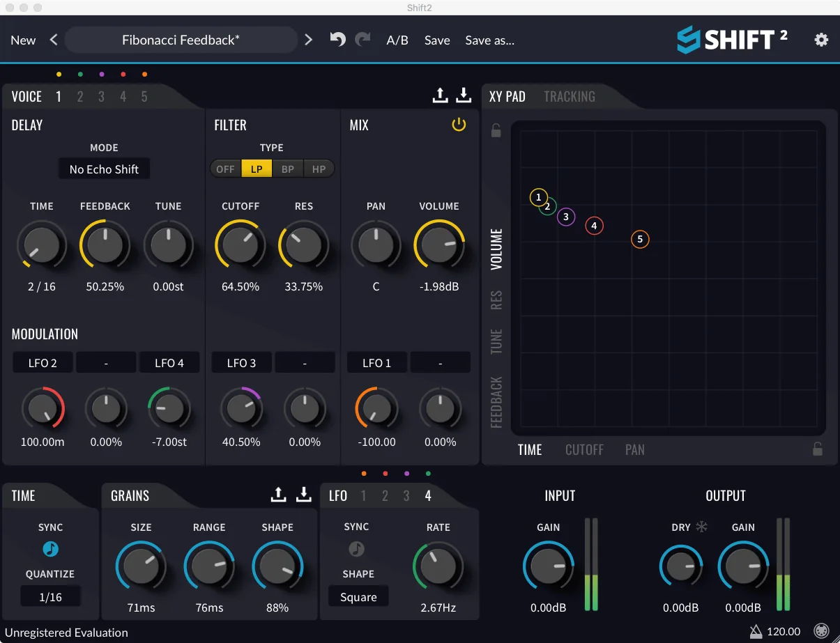Enable LFO sync note toggle
The image size is (840, 643).
tap(356, 549)
